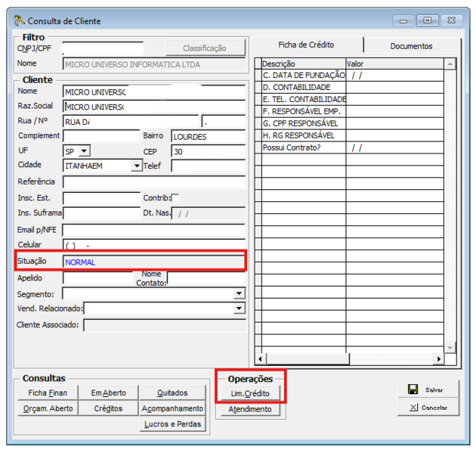Select the F. RESPONSÁVEL EMP. row
The image size is (476, 453).
pos(349,111)
